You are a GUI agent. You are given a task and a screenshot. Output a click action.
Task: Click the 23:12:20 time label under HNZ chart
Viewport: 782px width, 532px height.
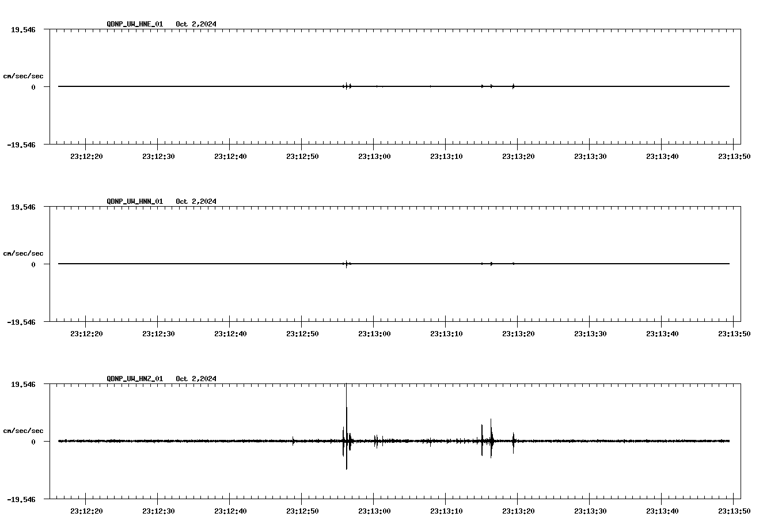click(x=86, y=511)
